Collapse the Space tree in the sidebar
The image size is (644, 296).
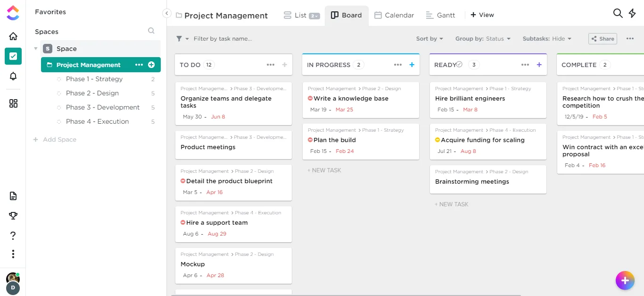tap(35, 49)
